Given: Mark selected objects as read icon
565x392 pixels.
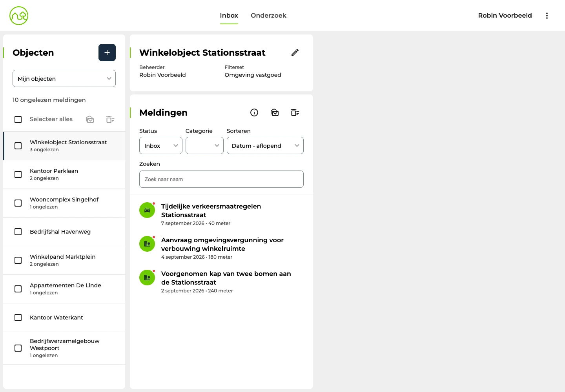Looking at the screenshot, I should coord(90,119).
